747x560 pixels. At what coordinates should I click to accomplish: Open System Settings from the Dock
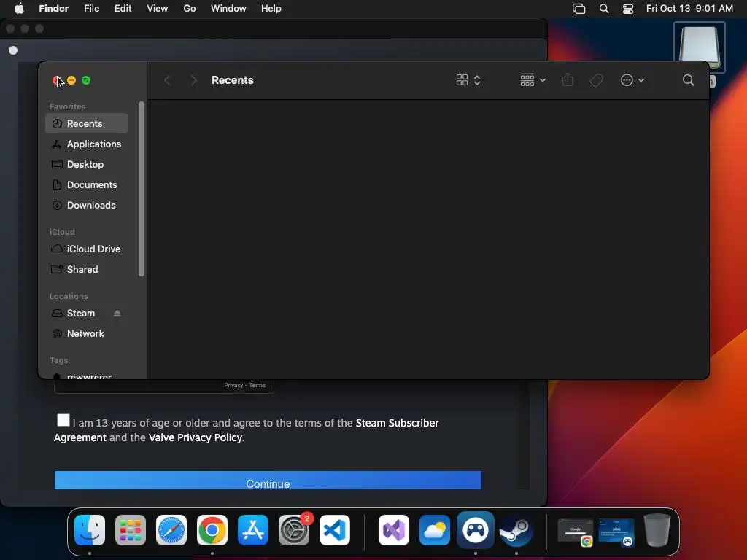294,530
